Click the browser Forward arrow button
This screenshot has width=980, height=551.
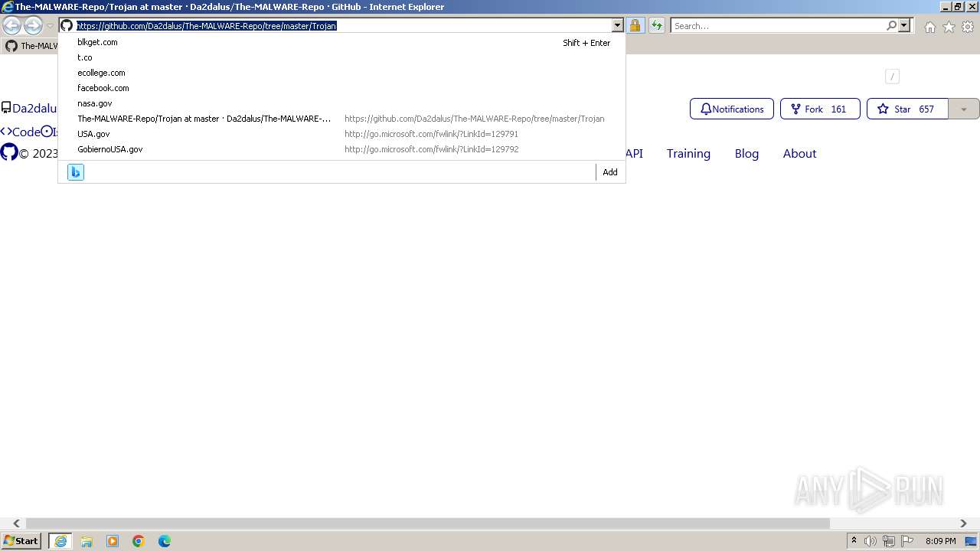[33, 26]
